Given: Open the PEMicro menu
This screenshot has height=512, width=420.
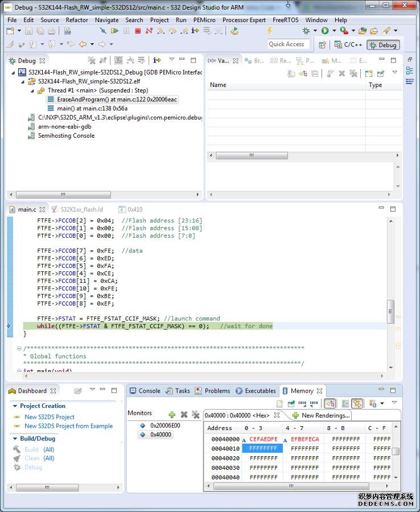Looking at the screenshot, I should (x=204, y=20).
